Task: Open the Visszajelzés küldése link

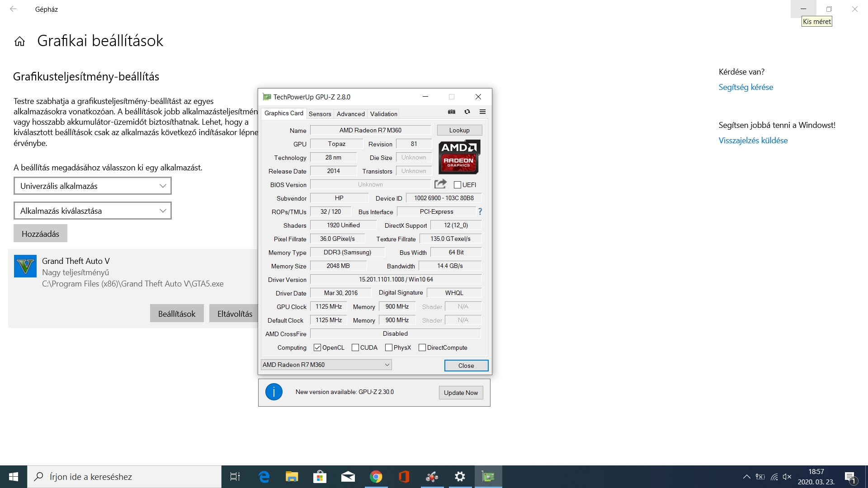Action: (x=753, y=141)
